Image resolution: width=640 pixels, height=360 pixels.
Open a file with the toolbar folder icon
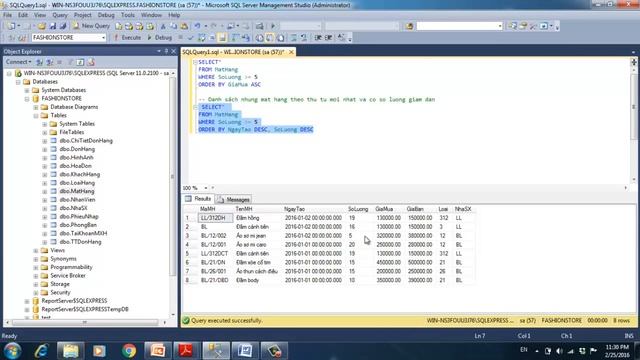[42, 26]
